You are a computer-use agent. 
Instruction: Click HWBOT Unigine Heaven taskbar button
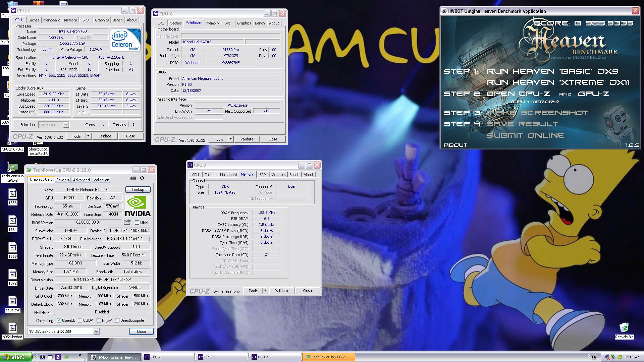pyautogui.click(x=113, y=357)
